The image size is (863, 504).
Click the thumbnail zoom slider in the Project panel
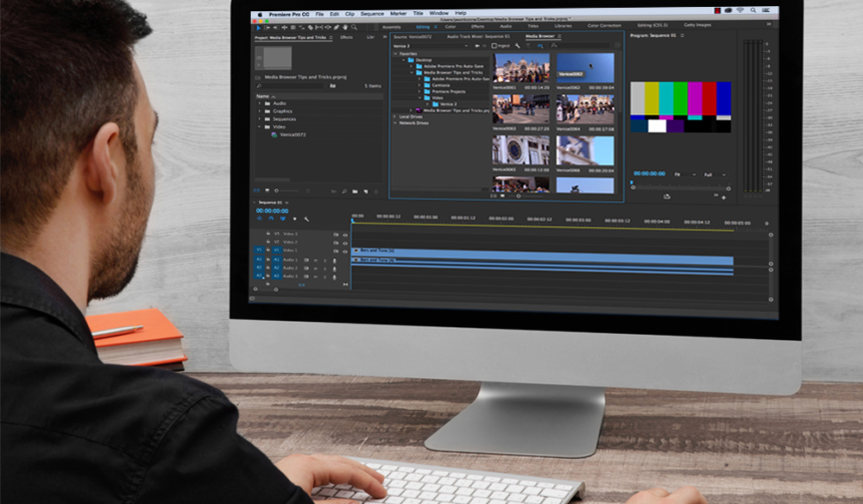[276, 192]
